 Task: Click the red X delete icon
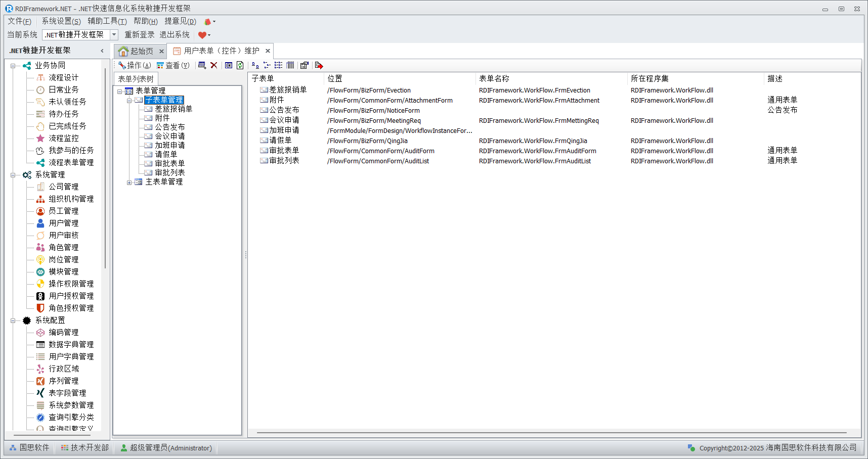click(x=214, y=65)
